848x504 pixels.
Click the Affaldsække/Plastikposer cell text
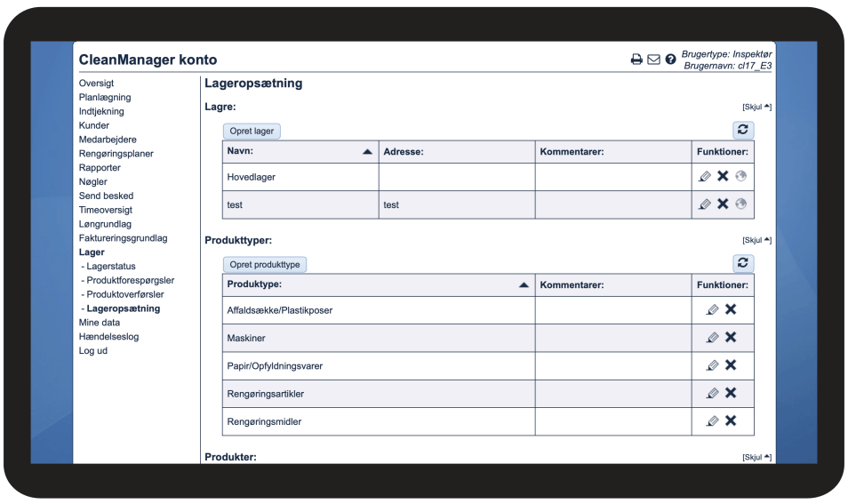pos(280,310)
